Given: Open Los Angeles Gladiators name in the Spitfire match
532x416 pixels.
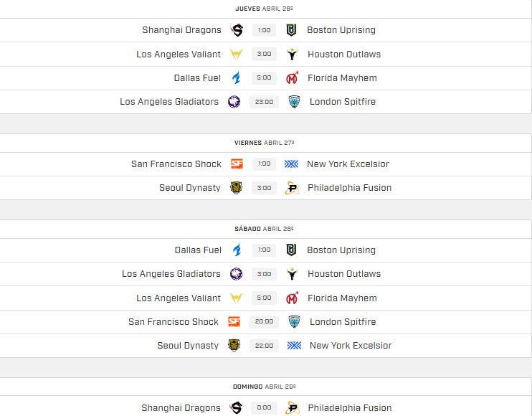Looking at the screenshot, I should [169, 102].
